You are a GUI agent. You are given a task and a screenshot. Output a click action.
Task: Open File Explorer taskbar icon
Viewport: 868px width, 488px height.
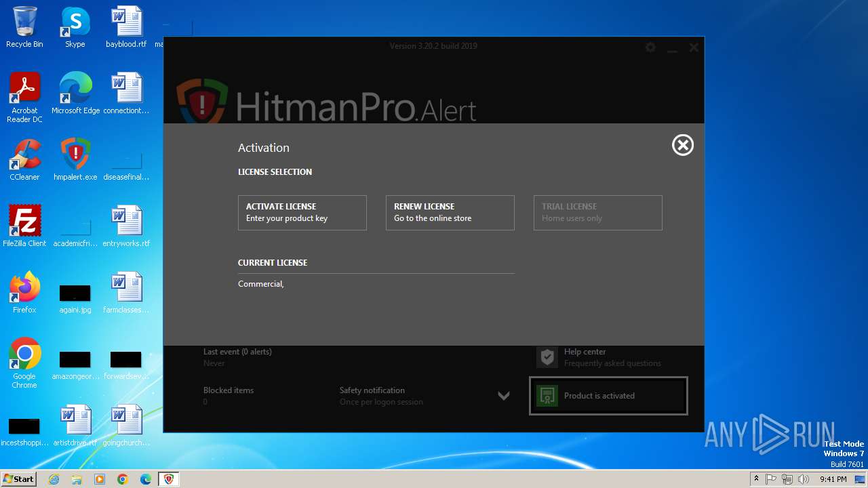point(77,479)
